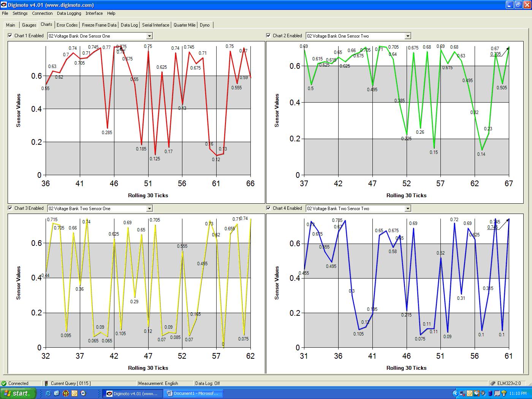Expand hidden tray icons with the arrow
532x399 pixels.
(x=456, y=393)
